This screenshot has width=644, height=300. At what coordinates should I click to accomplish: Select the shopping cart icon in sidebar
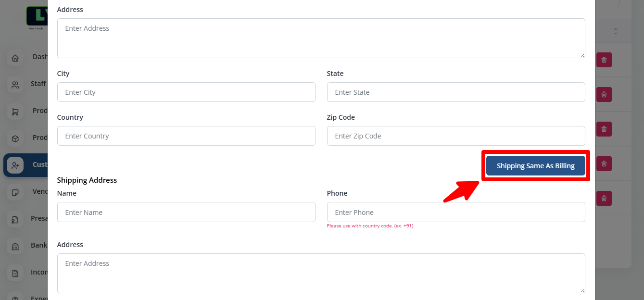tap(15, 112)
